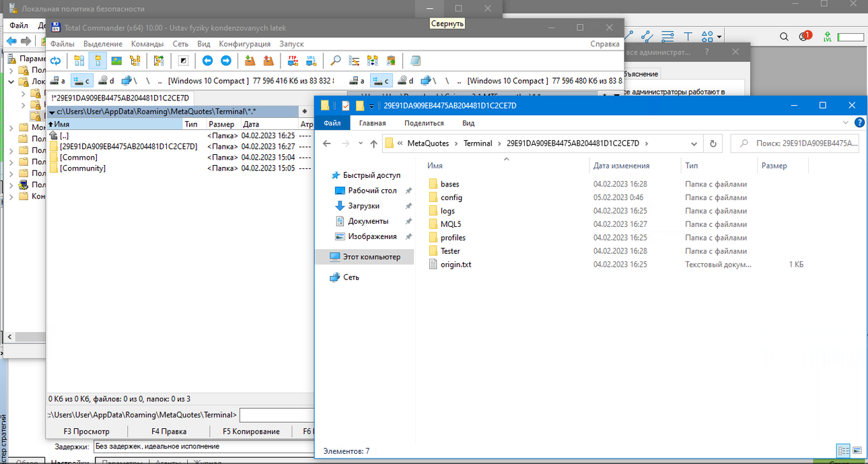Screen dimensions: 868x464
Task: Switch Explorer to large icons view button
Action: (x=857, y=450)
